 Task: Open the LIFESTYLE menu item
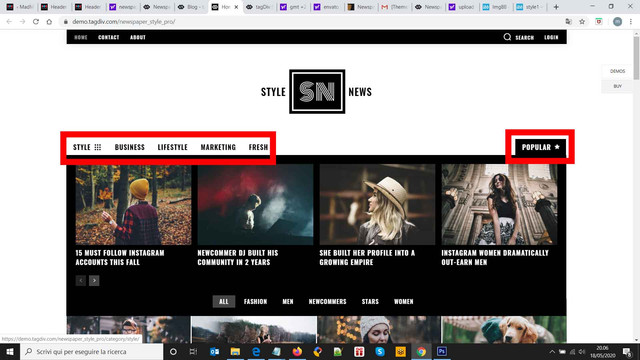point(173,147)
